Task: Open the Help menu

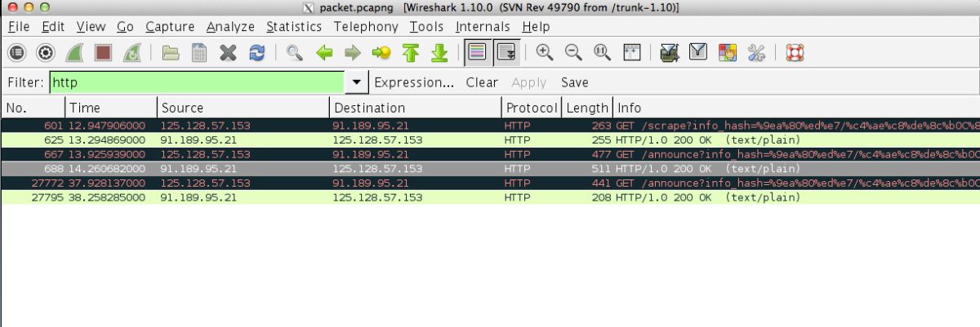Action: [536, 27]
